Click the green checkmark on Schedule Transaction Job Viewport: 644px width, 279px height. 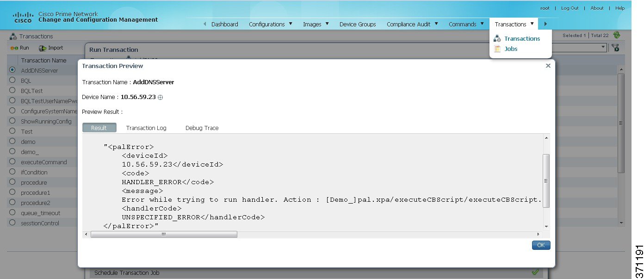point(536,273)
